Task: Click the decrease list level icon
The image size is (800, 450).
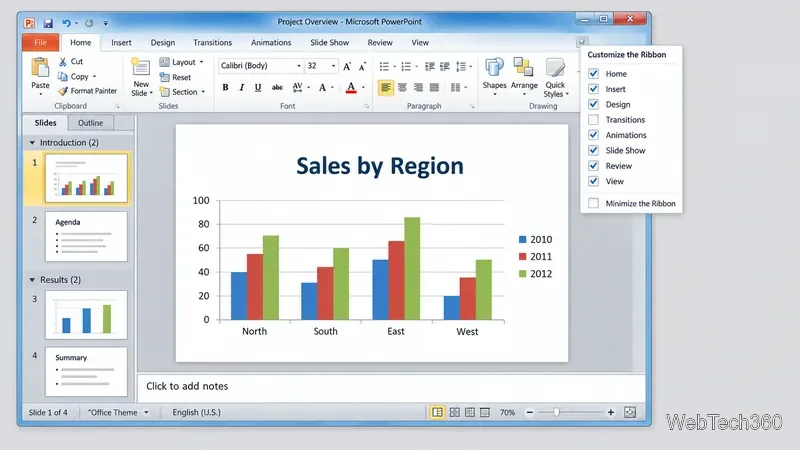Action: [x=430, y=66]
